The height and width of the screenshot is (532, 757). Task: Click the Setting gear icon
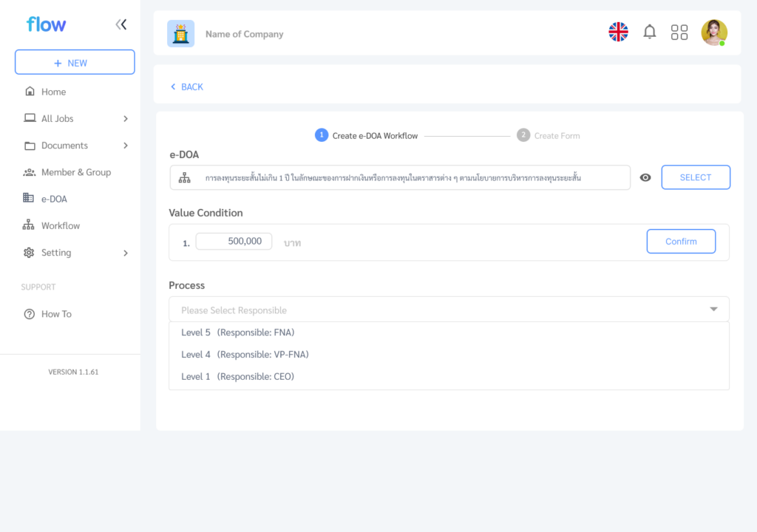[x=29, y=253]
